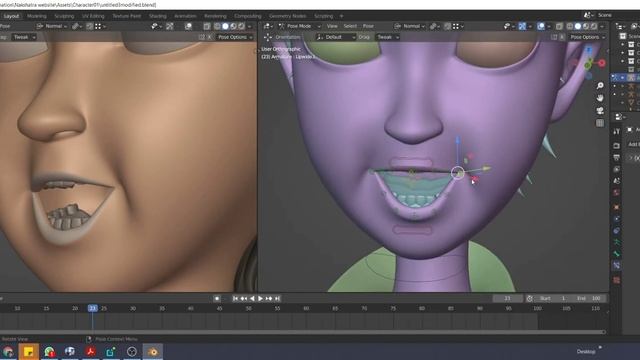
Task: Open right viewport editor type menu
Action: [268, 26]
